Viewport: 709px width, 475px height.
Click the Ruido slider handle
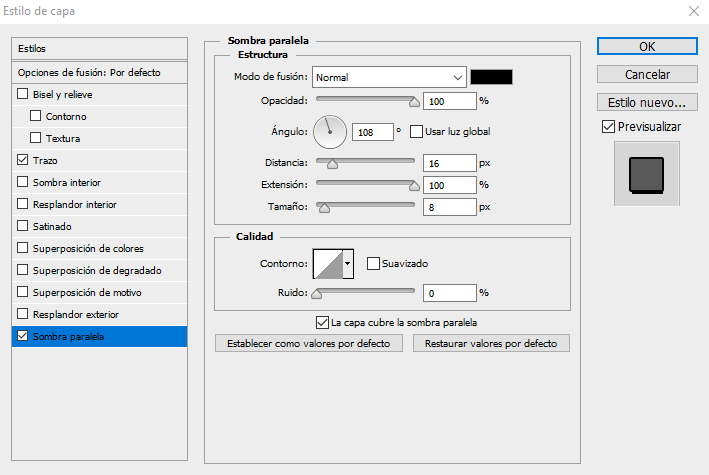click(317, 294)
